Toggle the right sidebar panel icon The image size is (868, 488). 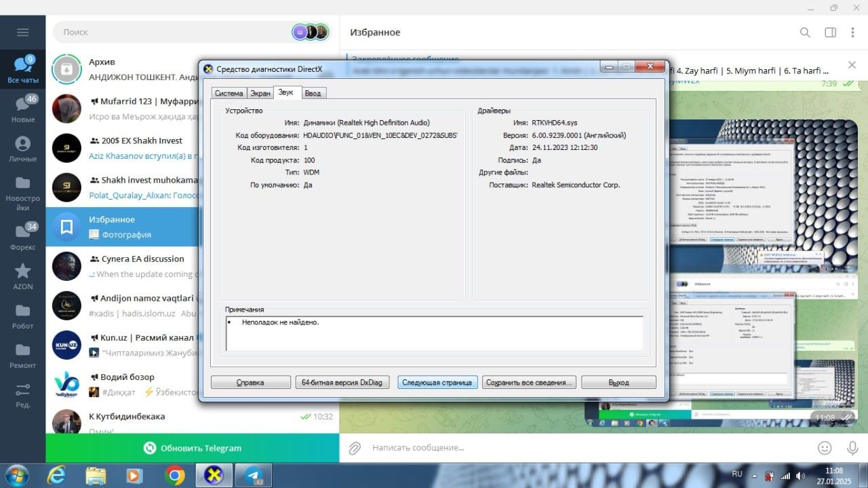coord(830,32)
